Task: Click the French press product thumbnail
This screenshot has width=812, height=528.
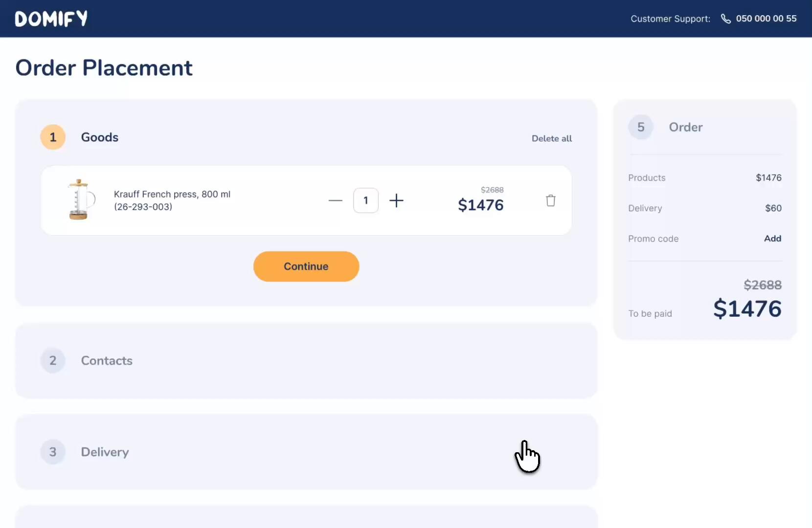Action: pos(80,200)
